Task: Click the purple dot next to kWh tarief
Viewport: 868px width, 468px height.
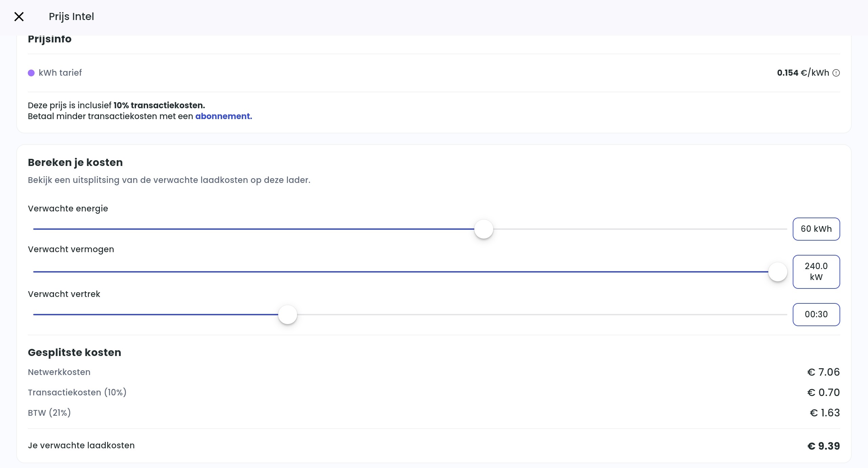Action: (x=31, y=73)
